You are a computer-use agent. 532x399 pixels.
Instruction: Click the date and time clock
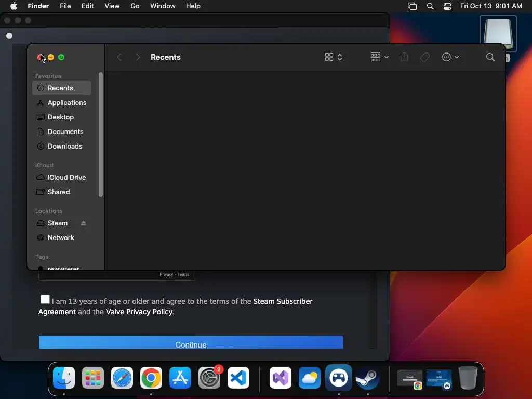click(x=491, y=6)
